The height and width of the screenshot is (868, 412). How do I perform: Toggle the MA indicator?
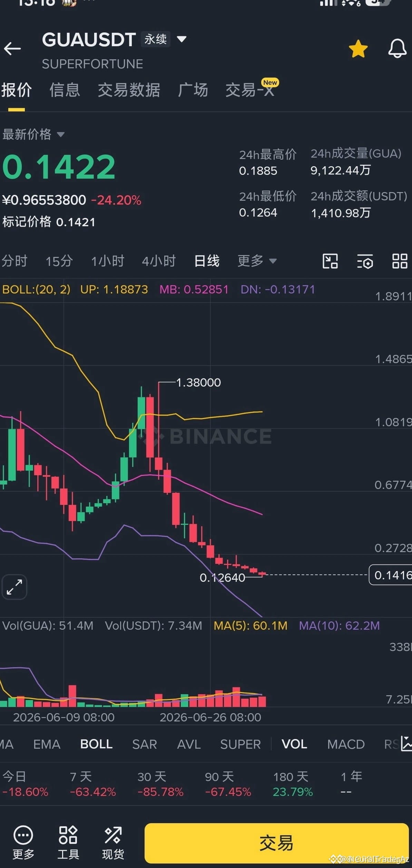(6, 745)
